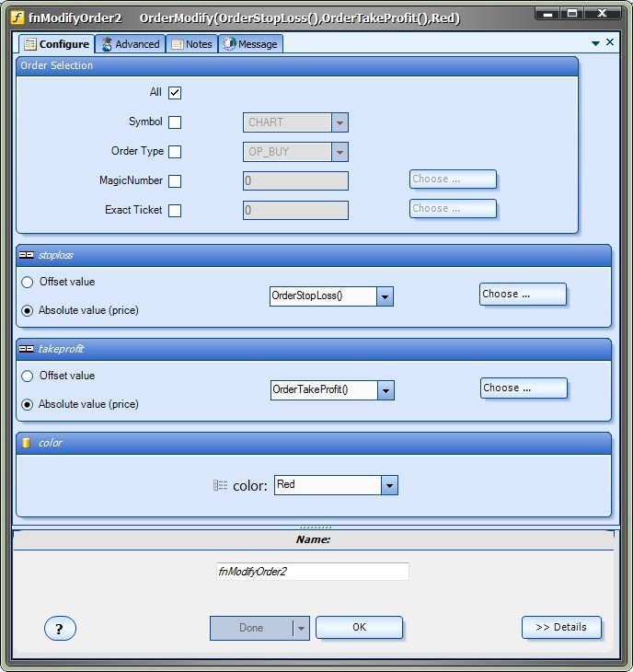
Task: Open the OrderTakeProfit() dropdown
Action: tap(386, 390)
